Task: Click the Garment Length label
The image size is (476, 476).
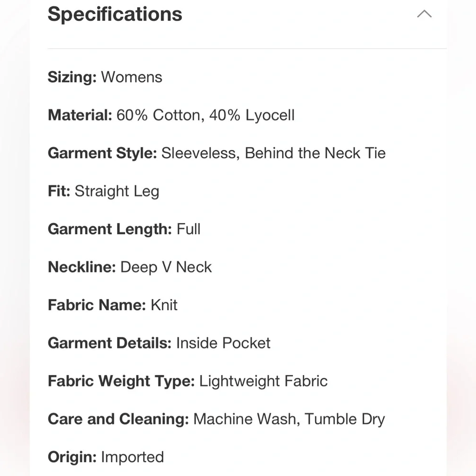Action: tap(110, 229)
